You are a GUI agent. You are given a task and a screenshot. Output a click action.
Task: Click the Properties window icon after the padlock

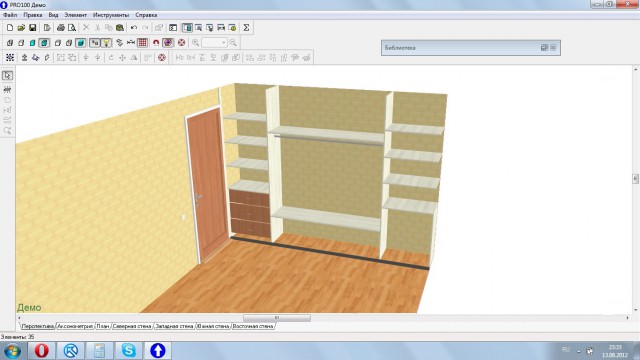[173, 28]
